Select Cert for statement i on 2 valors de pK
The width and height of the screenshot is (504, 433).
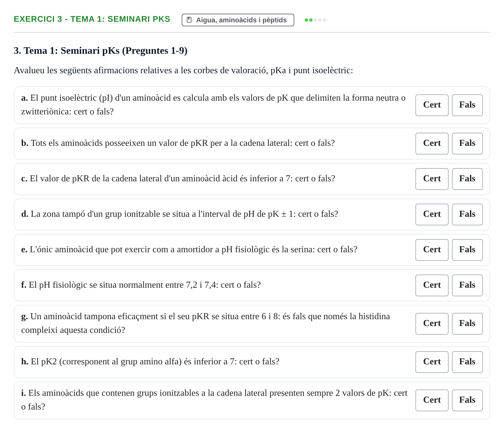[x=432, y=400]
